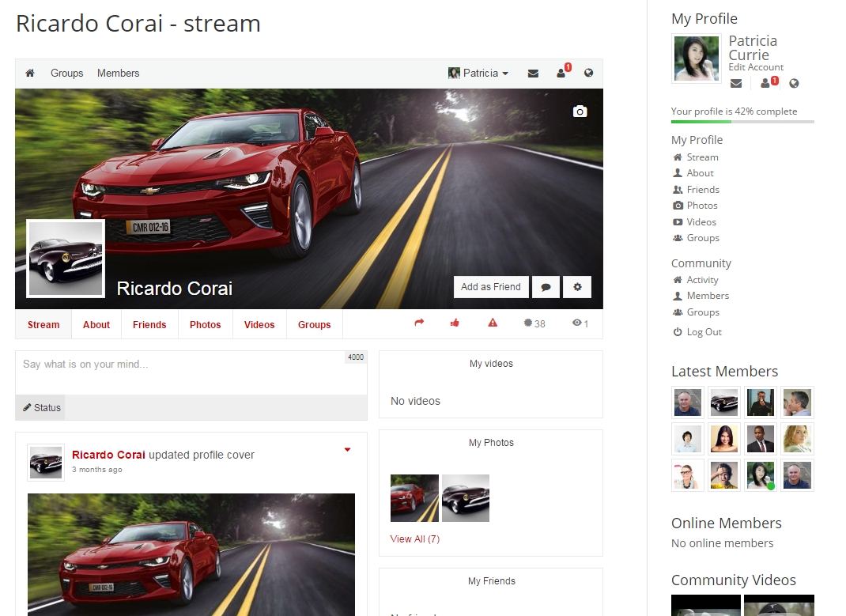Click the Add as Friend button

pyautogui.click(x=491, y=287)
